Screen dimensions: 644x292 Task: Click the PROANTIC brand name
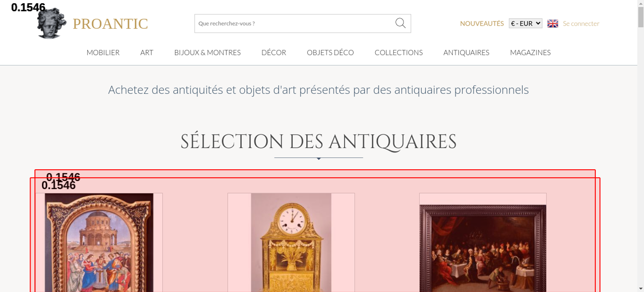pos(110,24)
